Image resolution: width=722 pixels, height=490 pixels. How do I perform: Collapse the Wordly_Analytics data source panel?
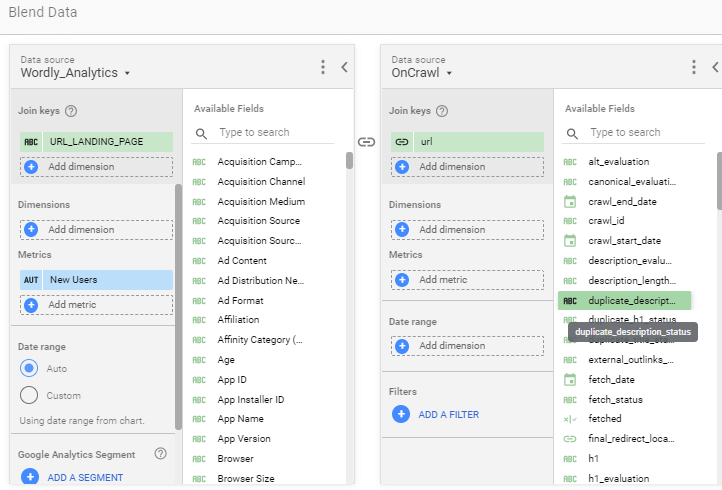point(344,67)
